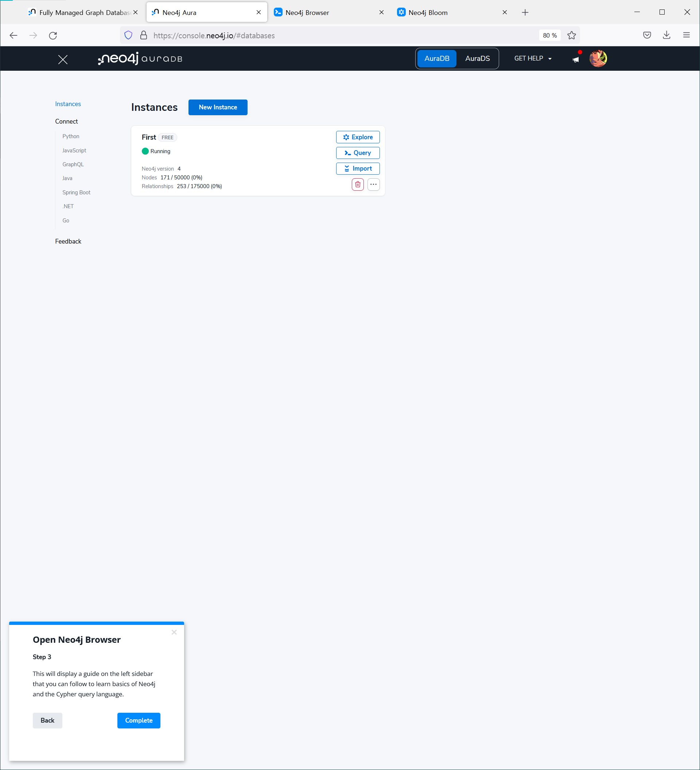Open the Firefox hamburger application menu
This screenshot has width=700, height=770.
click(x=686, y=35)
